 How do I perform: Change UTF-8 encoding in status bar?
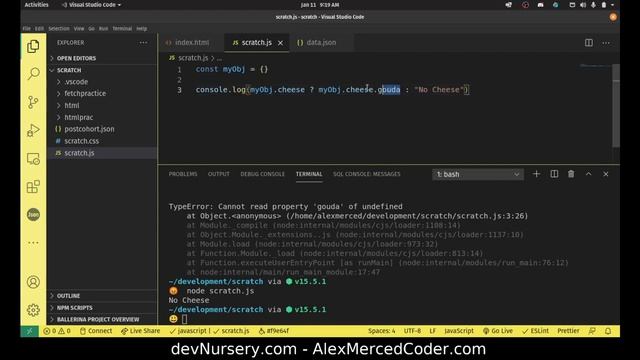(x=412, y=331)
